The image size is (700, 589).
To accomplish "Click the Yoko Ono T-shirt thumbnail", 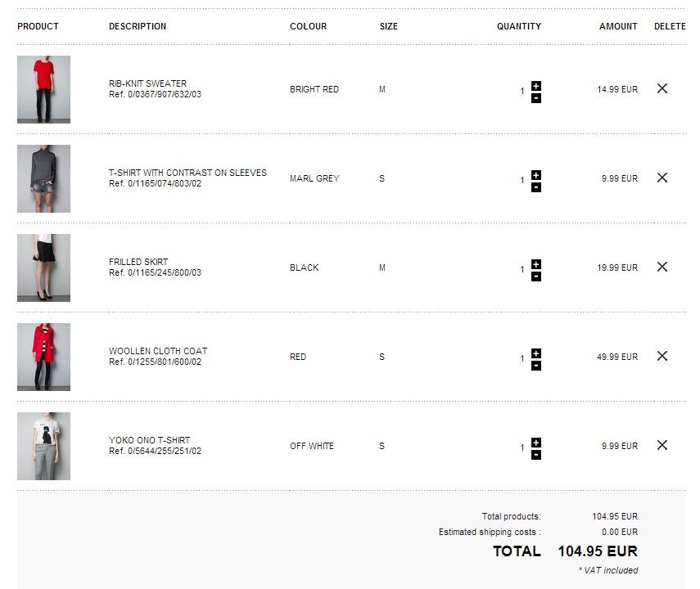I will [x=43, y=446].
